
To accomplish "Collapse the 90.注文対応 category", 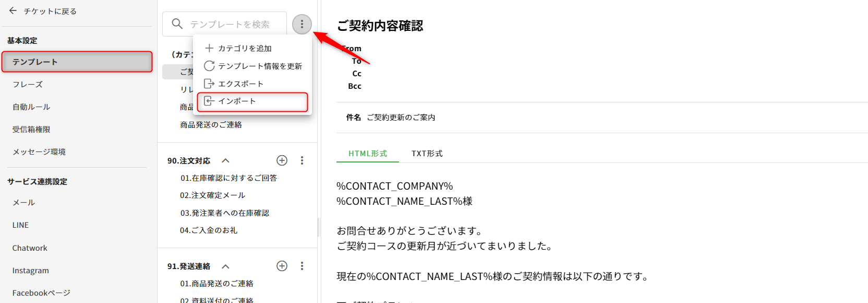I will 225,161.
